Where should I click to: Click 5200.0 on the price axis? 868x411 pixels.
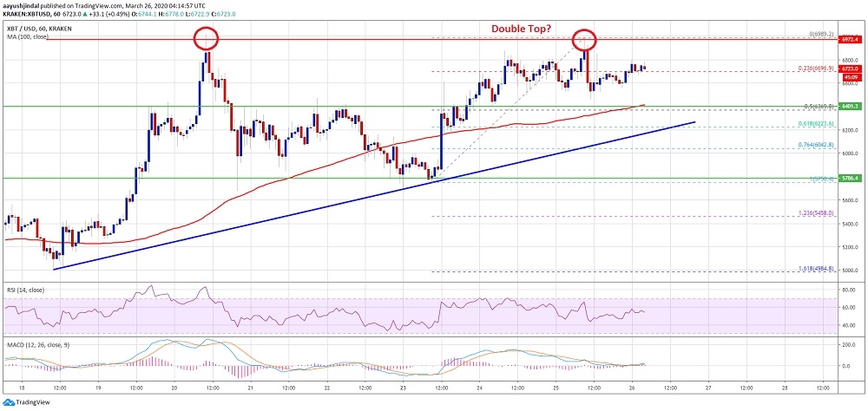coord(850,247)
